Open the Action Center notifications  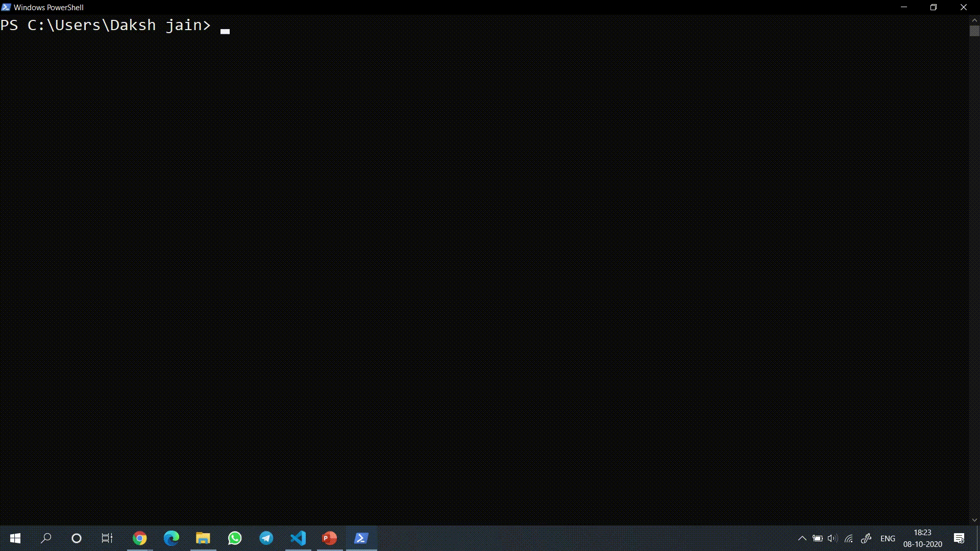959,538
